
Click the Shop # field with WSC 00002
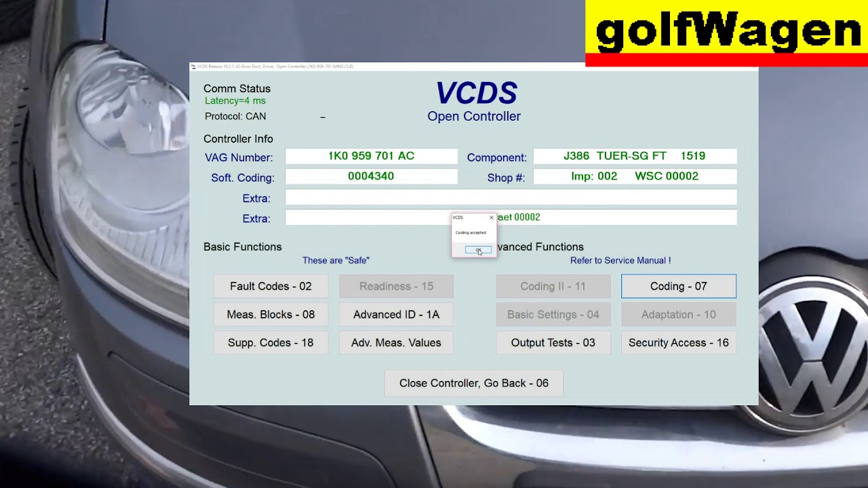(x=635, y=176)
